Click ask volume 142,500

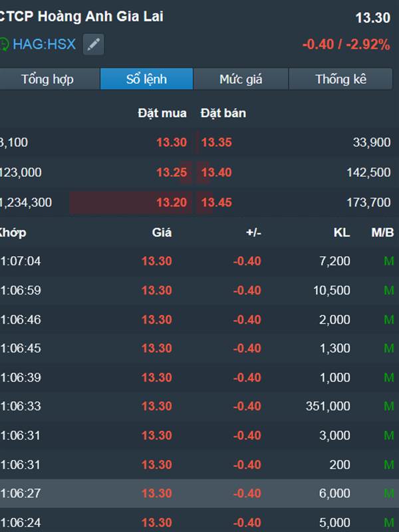pos(368,172)
